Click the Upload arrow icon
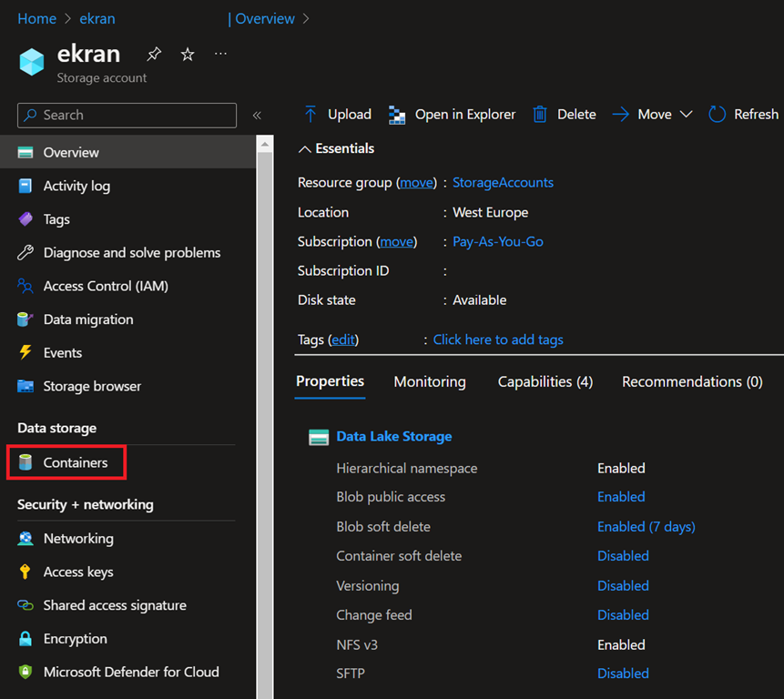This screenshot has height=699, width=784. (x=311, y=114)
